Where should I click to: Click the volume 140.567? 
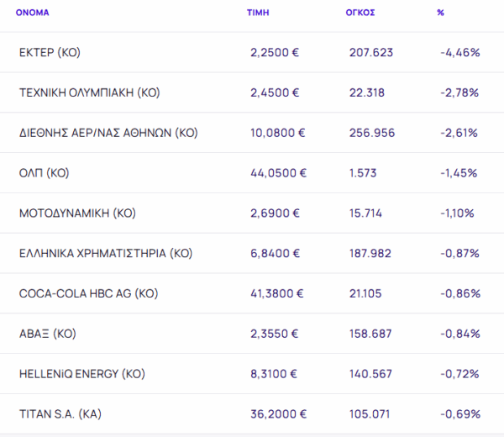coord(370,374)
